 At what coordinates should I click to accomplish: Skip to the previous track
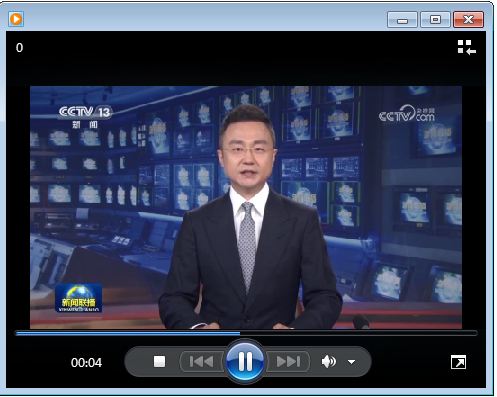click(x=202, y=361)
